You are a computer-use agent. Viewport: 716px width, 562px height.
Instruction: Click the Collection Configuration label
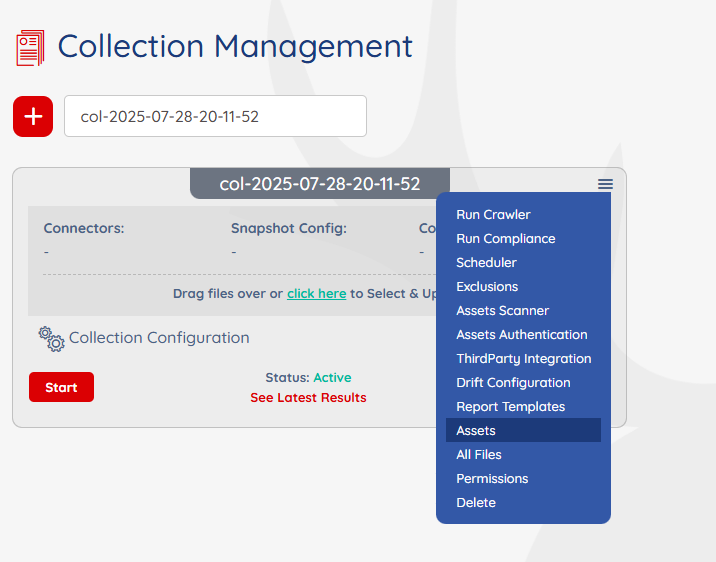point(159,338)
